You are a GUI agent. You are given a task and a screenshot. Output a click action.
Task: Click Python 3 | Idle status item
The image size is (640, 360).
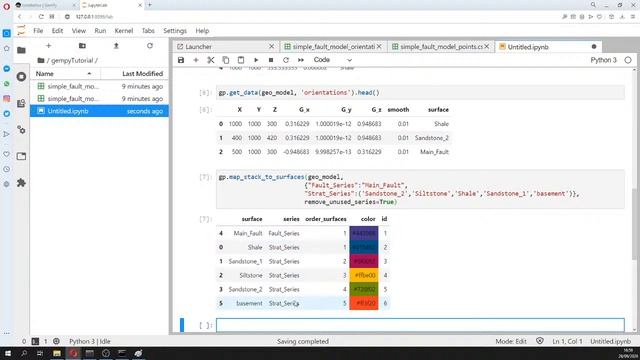90,341
